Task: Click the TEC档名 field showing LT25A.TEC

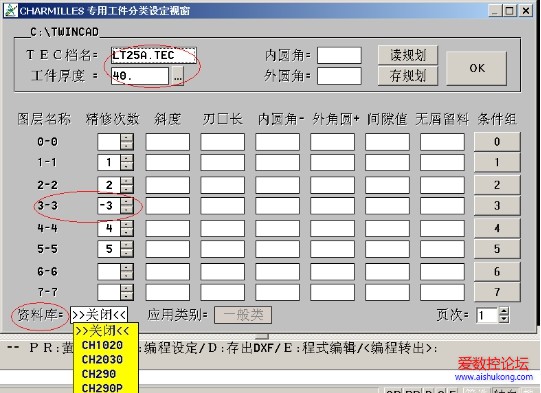Action: coord(154,55)
